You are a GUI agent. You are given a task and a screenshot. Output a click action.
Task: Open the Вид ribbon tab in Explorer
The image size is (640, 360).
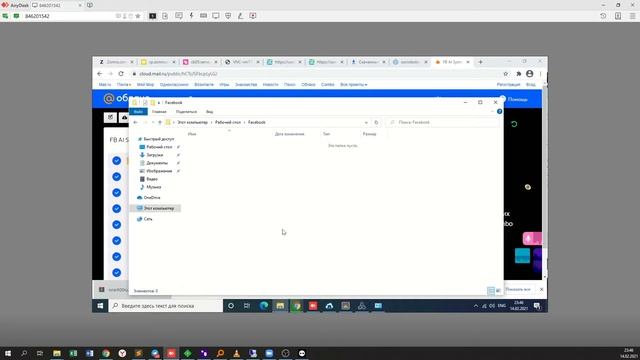209,111
